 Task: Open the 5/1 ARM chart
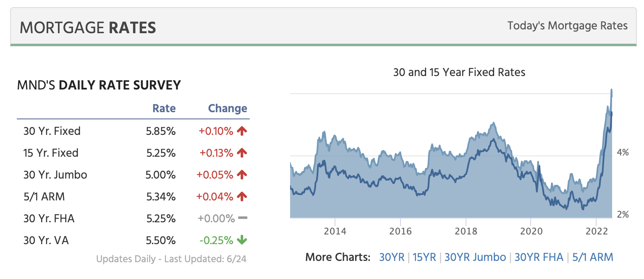592,257
